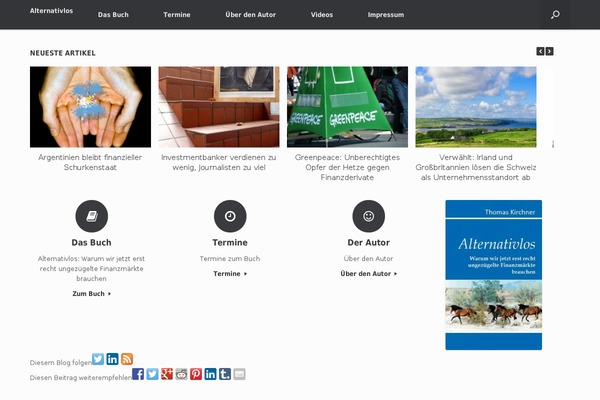Open the Alternativlos site title

[x=51, y=11]
